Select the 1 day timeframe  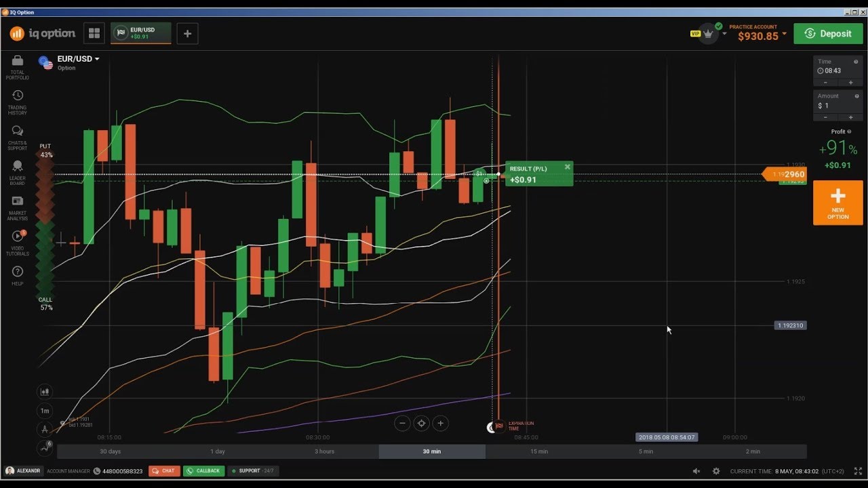[218, 451]
